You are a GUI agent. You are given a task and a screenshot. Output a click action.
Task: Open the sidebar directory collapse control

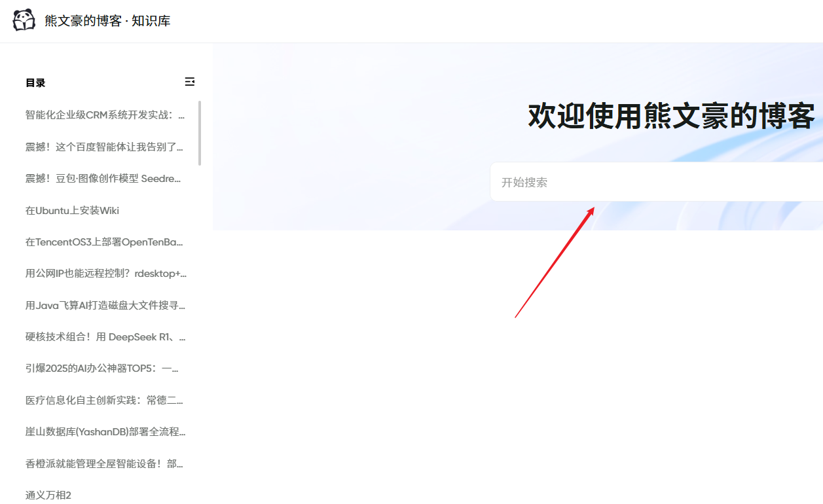(x=190, y=81)
